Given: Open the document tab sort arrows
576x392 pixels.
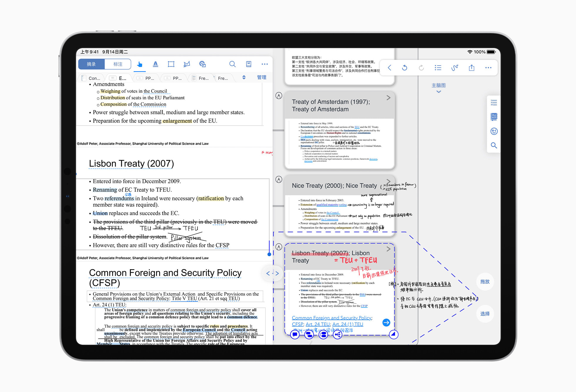Looking at the screenshot, I should tap(244, 78).
